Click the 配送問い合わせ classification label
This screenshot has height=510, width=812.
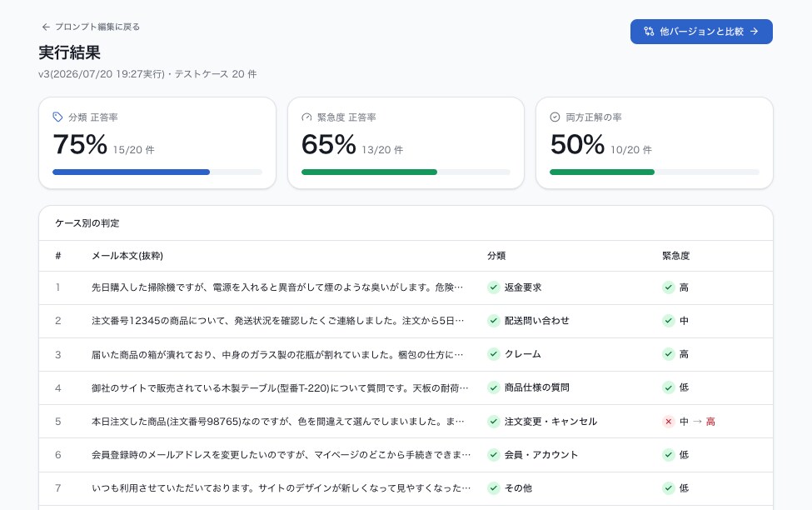tap(536, 321)
